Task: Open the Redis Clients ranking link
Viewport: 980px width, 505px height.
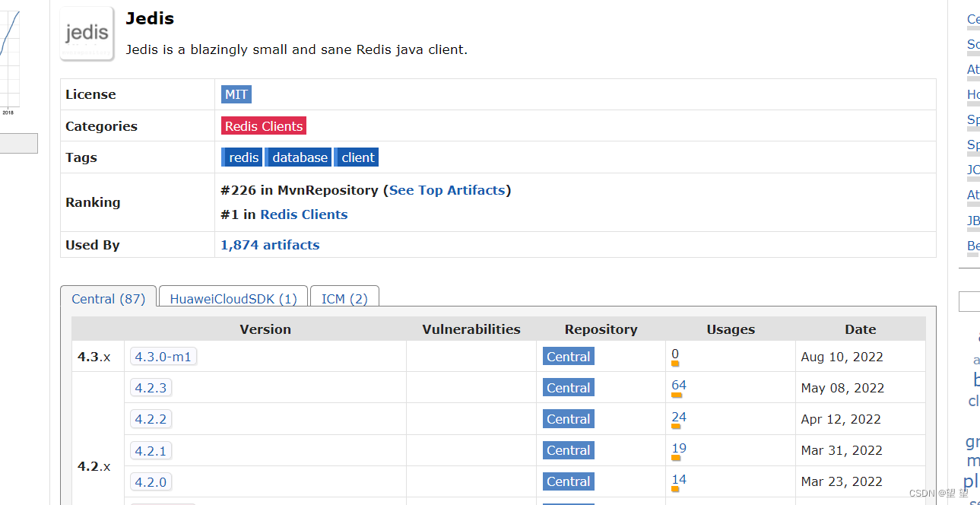Action: click(x=303, y=214)
